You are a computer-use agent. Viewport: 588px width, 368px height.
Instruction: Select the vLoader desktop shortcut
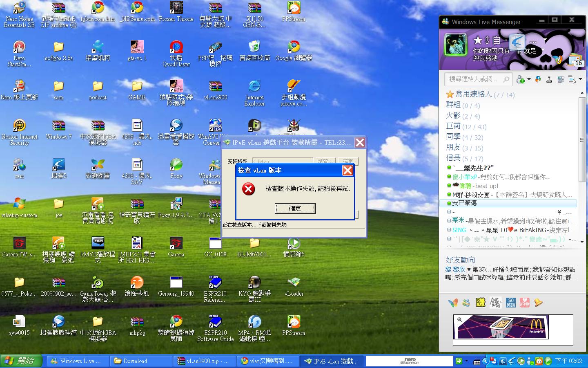(294, 283)
